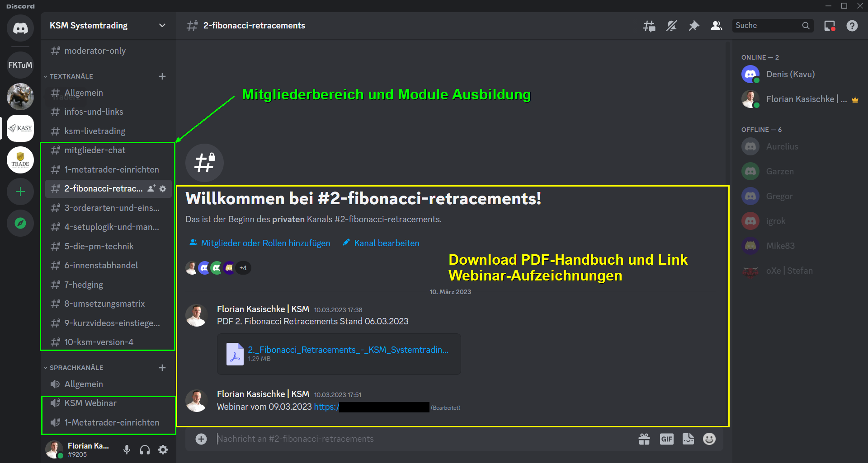Open Florian Ka... user panel

[x=78, y=449]
